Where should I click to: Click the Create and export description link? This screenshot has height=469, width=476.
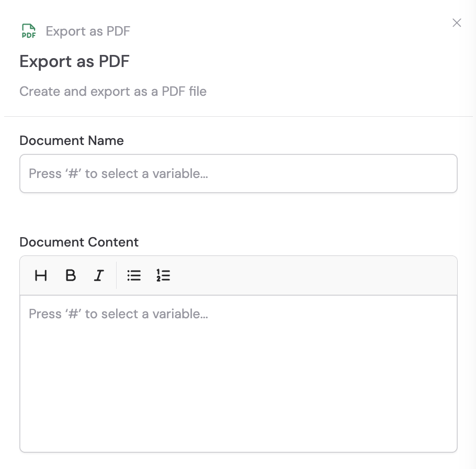point(113,91)
